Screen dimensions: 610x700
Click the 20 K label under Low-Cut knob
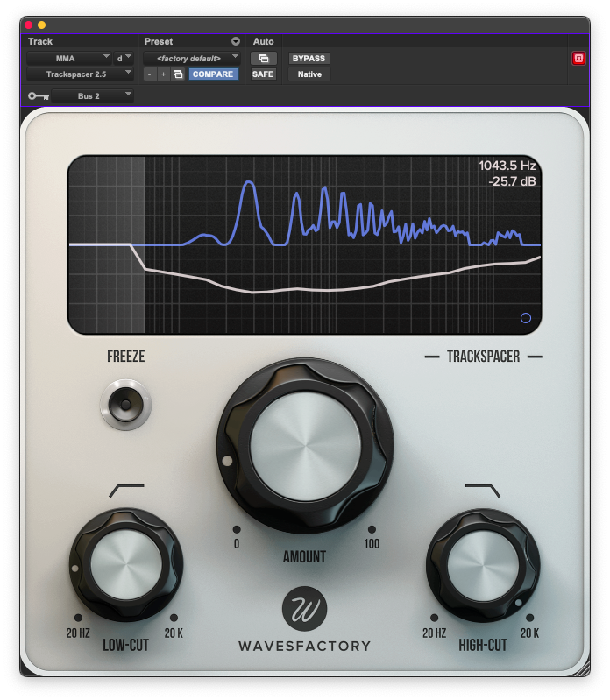(x=174, y=633)
